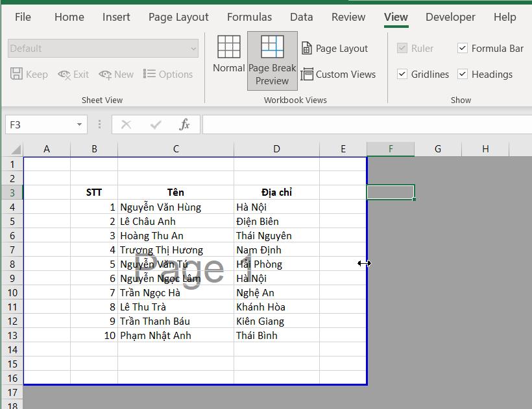Select column E header
The width and height of the screenshot is (532, 409).
point(343,149)
